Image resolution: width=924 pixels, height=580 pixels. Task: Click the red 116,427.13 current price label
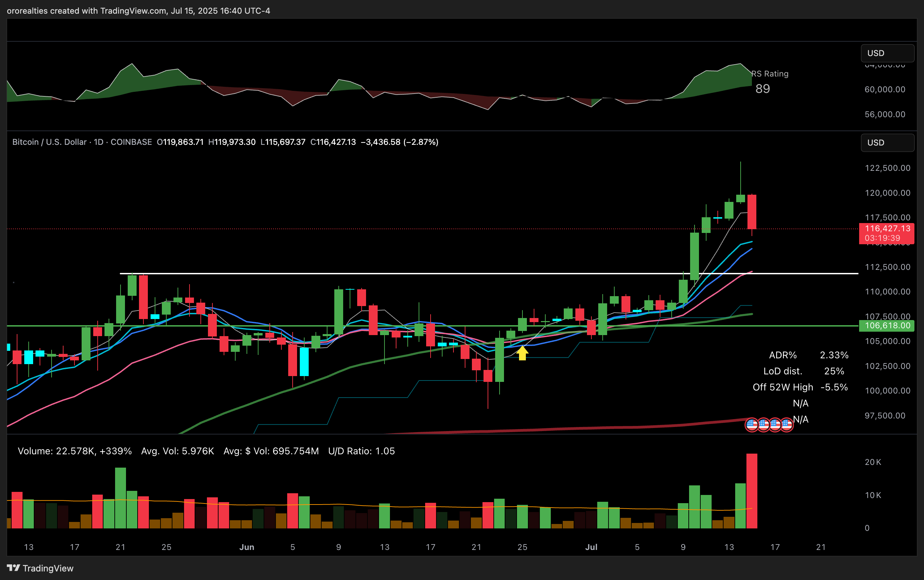[886, 233]
